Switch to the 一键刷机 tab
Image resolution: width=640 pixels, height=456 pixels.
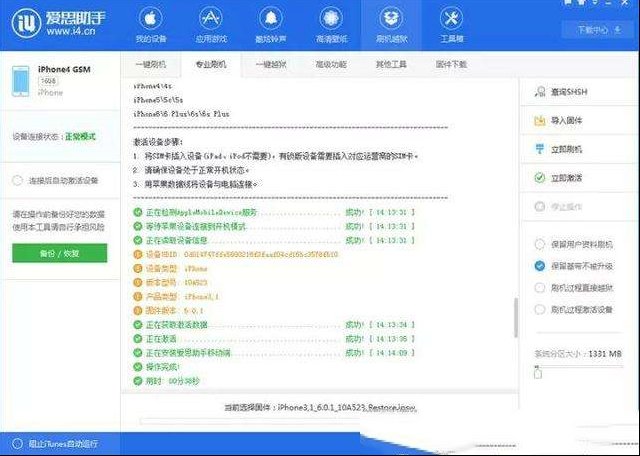[151, 65]
